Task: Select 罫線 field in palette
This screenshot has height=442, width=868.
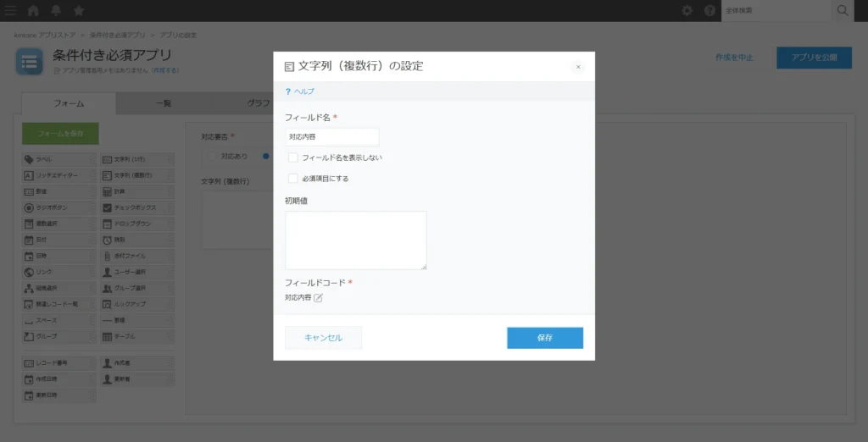Action: pos(137,320)
